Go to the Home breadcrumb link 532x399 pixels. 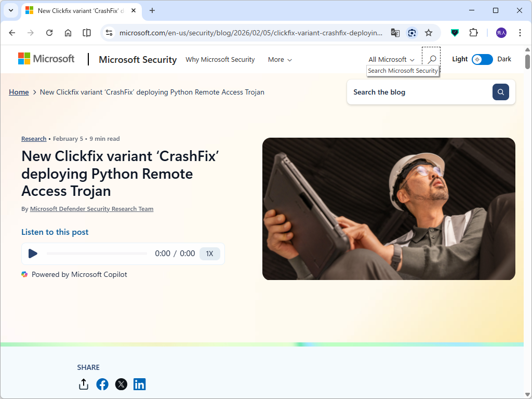(x=19, y=92)
